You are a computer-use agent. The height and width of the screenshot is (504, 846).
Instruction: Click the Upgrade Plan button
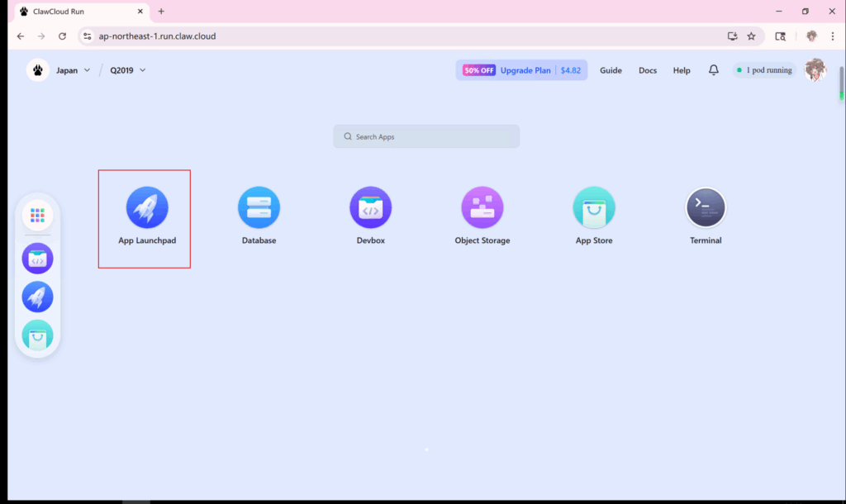tap(521, 70)
